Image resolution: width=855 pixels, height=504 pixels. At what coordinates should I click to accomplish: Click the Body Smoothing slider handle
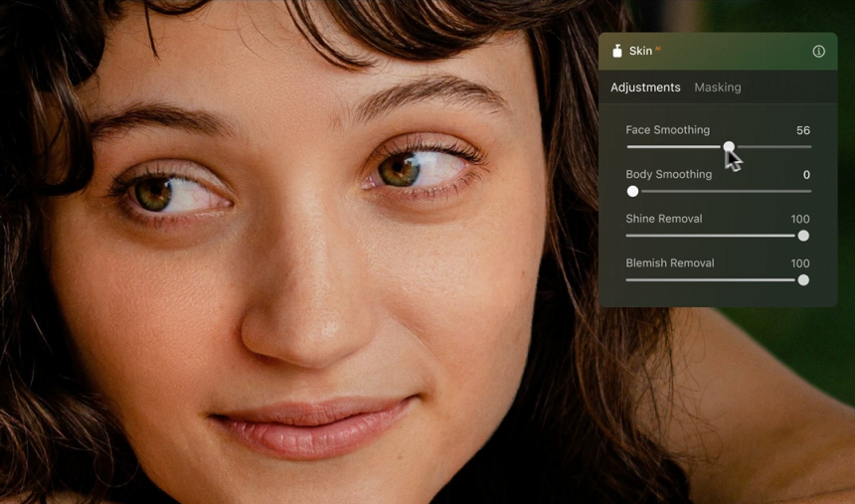tap(632, 192)
